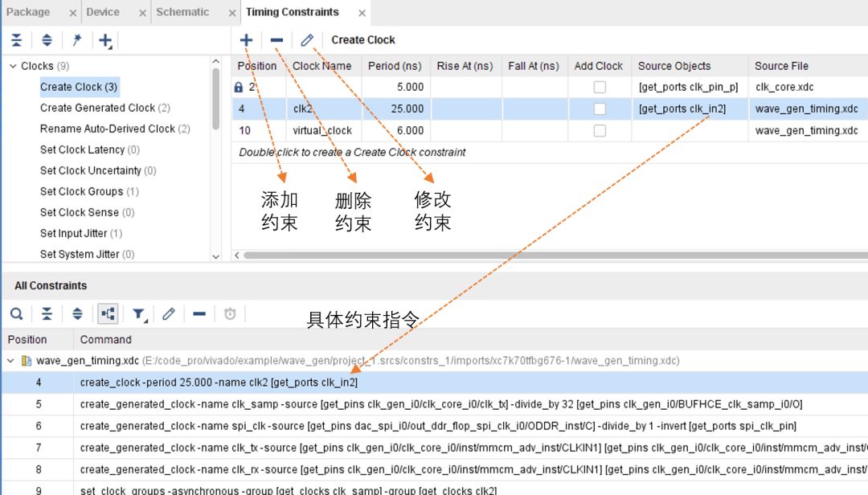Click the 5.000 period cell
This screenshot has height=495, width=868.
click(x=395, y=88)
